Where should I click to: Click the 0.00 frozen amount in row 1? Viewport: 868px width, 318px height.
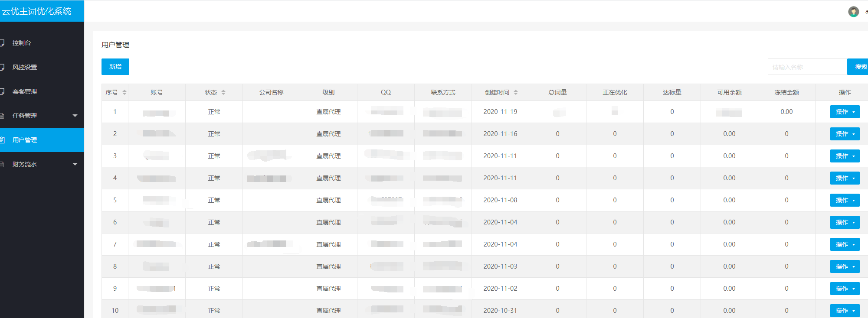[x=786, y=112]
